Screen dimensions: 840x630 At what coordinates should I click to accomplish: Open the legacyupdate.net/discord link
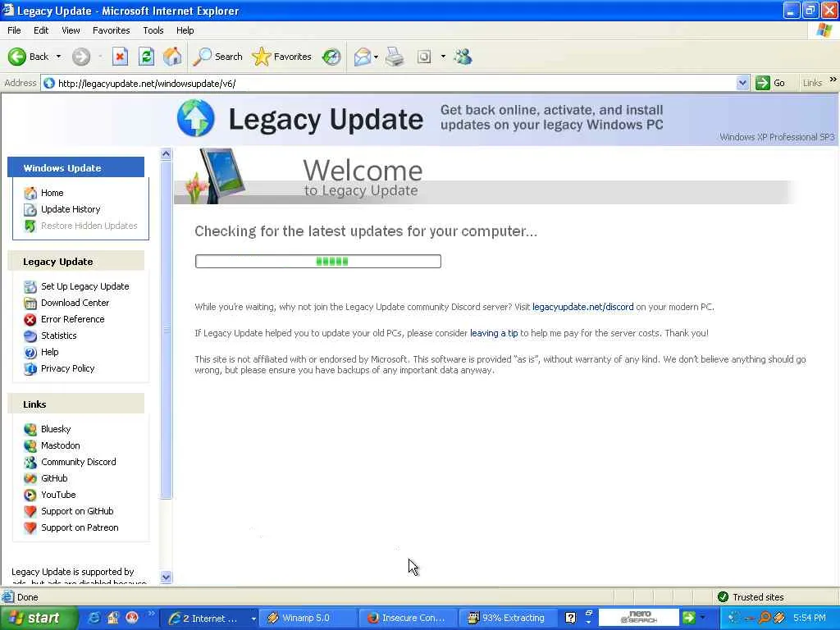pyautogui.click(x=583, y=307)
